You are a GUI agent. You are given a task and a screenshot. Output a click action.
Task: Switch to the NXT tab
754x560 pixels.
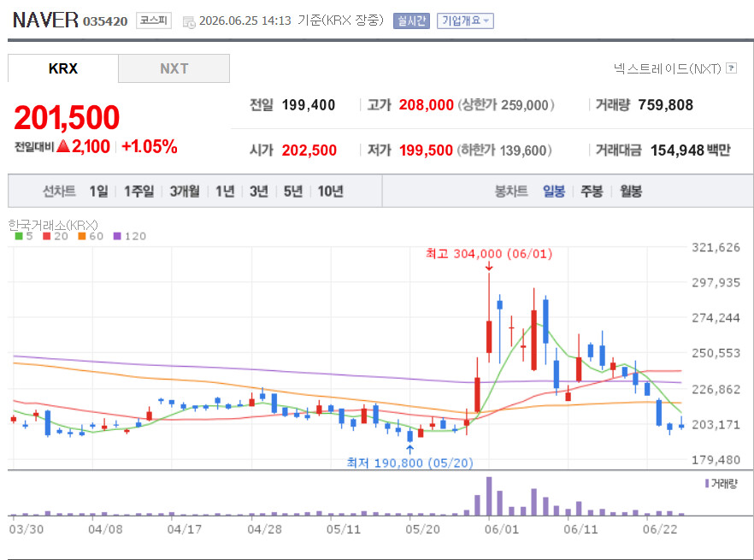(174, 68)
